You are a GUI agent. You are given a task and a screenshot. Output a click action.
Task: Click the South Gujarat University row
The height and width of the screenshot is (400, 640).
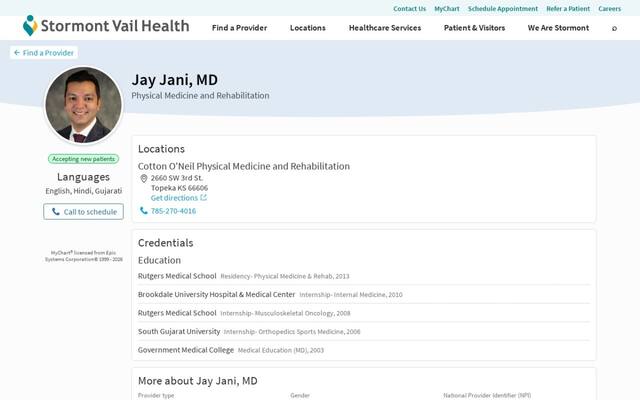(x=364, y=331)
